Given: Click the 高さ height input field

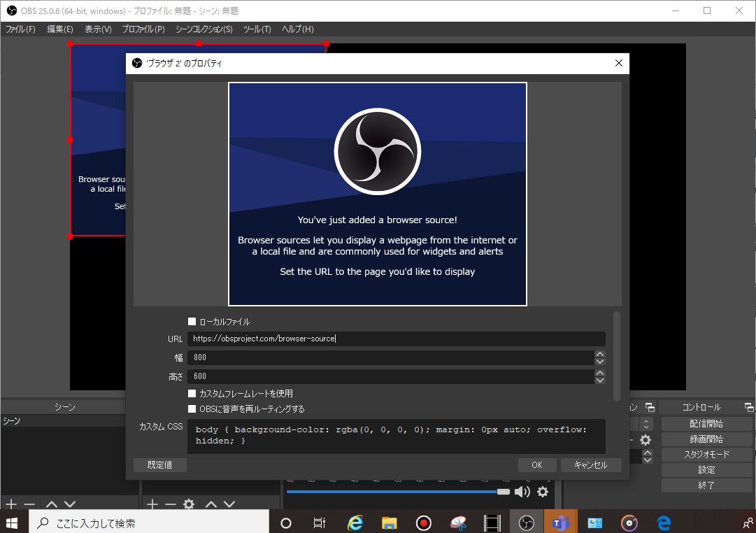Looking at the screenshot, I should [391, 376].
